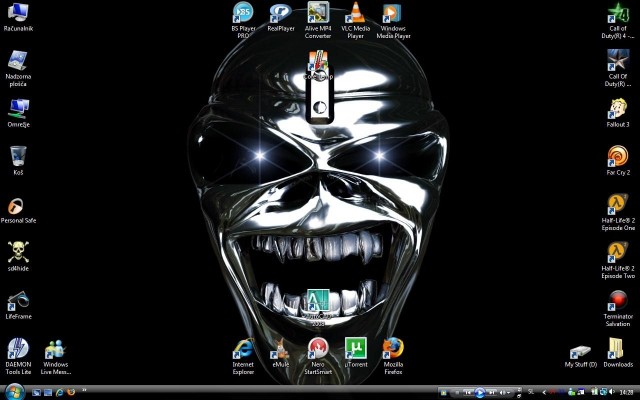Screen dimensions: 640x400
Task: Skip to next track in taskbar player
Action: coord(492,393)
